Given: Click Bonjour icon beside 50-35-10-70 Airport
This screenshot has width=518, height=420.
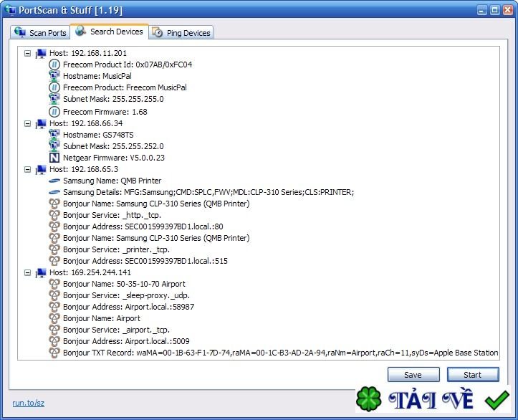Looking at the screenshot, I should (54, 284).
